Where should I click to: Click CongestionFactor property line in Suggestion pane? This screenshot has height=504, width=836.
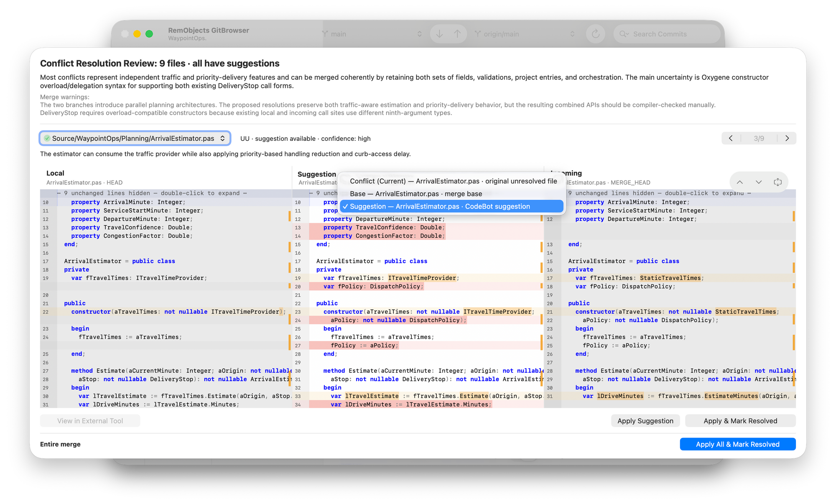[x=384, y=236]
